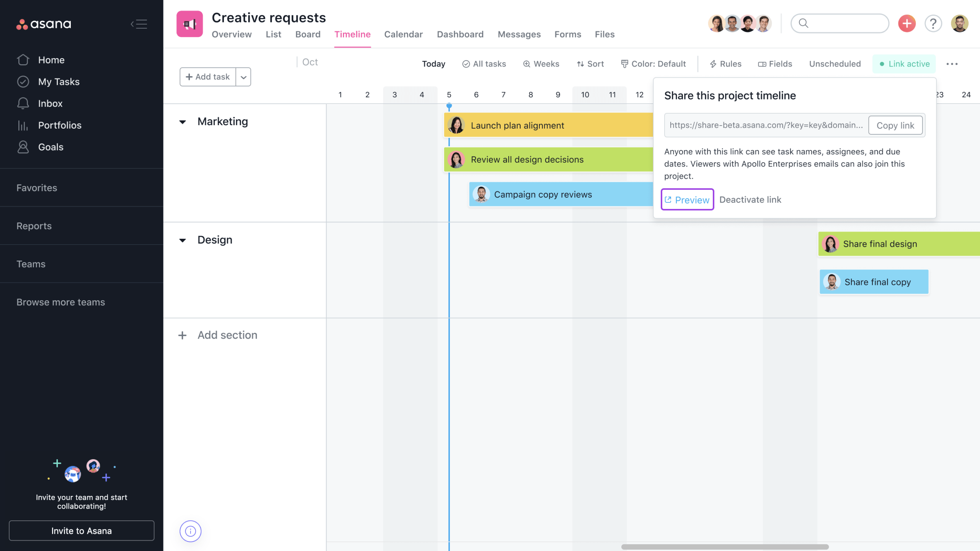Image resolution: width=980 pixels, height=551 pixels.
Task: Switch to the Board tab
Action: (x=308, y=34)
